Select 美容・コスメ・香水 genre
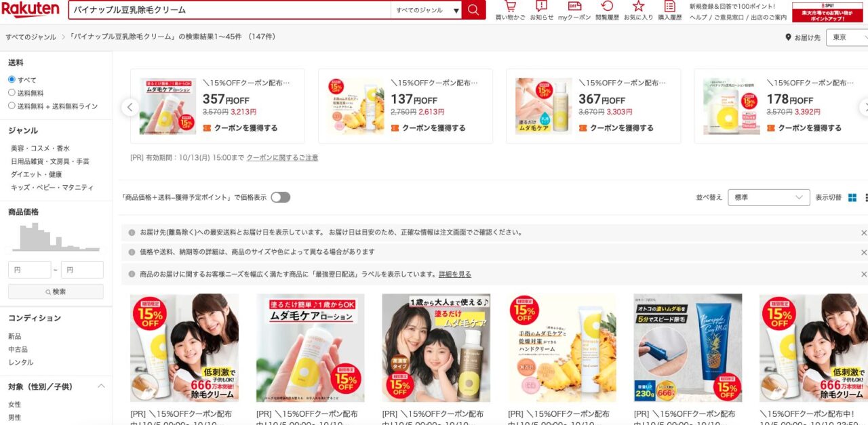 [40, 148]
